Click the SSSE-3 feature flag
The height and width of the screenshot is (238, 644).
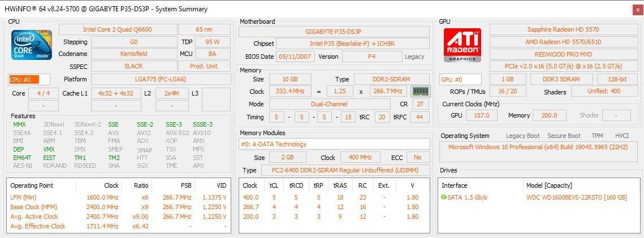[x=203, y=124]
